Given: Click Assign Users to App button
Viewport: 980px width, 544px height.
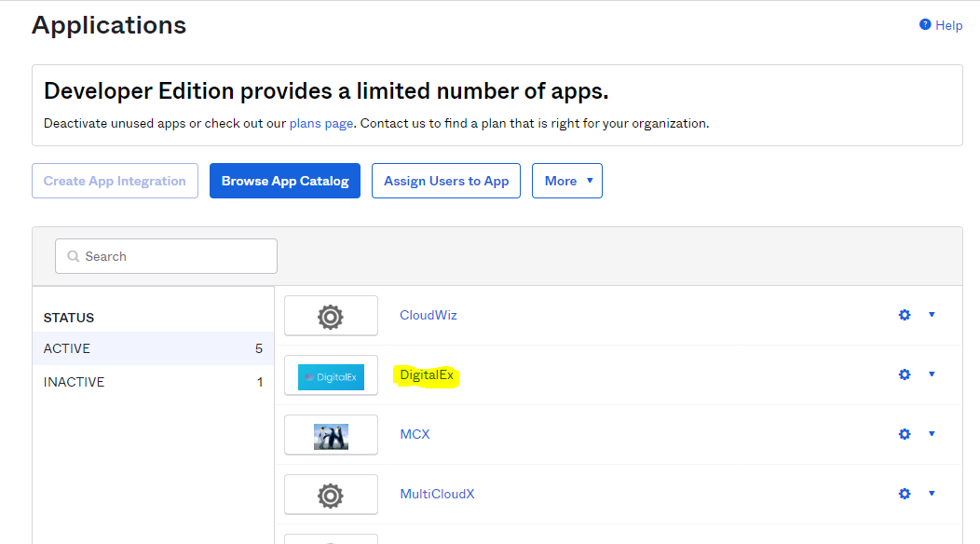Looking at the screenshot, I should 446,181.
